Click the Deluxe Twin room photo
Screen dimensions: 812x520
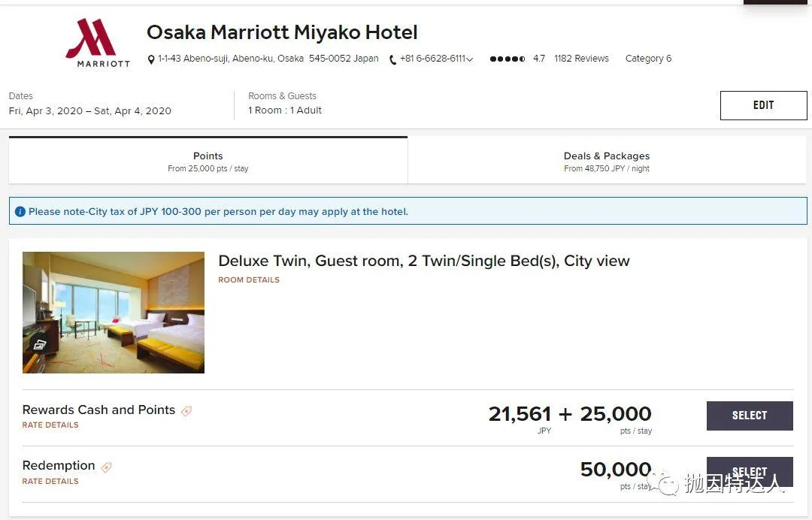tap(114, 313)
